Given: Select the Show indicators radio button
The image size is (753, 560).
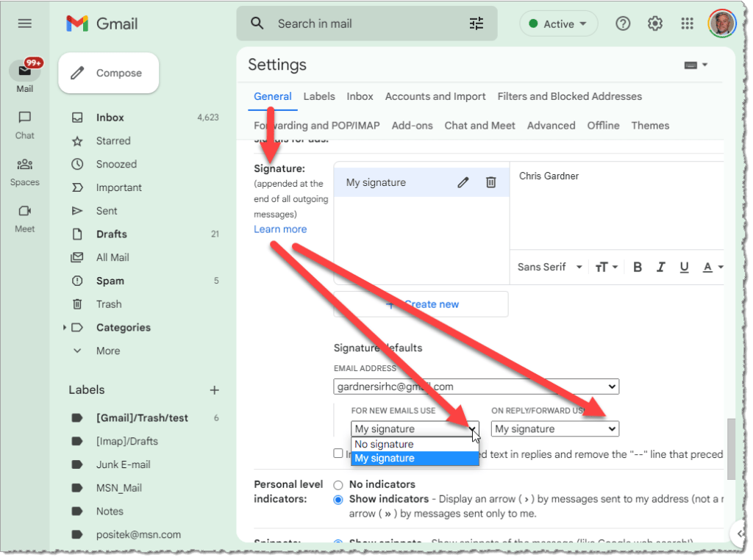Looking at the screenshot, I should click(338, 500).
